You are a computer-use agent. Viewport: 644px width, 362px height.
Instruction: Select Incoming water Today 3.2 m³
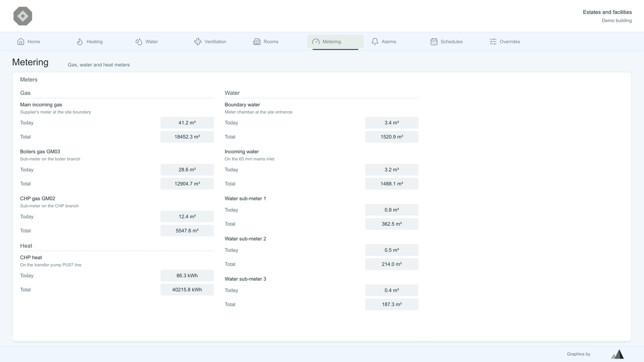pos(392,170)
